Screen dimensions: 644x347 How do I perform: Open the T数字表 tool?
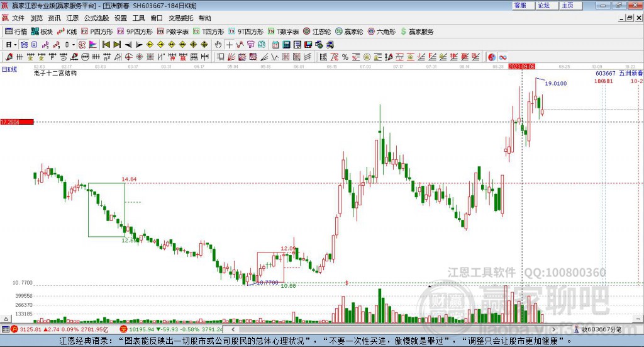[x=284, y=31]
